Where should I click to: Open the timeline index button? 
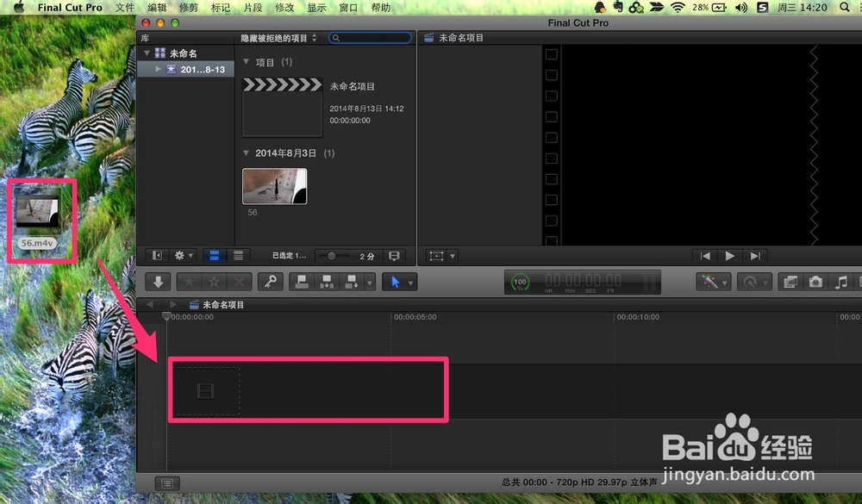(167, 483)
